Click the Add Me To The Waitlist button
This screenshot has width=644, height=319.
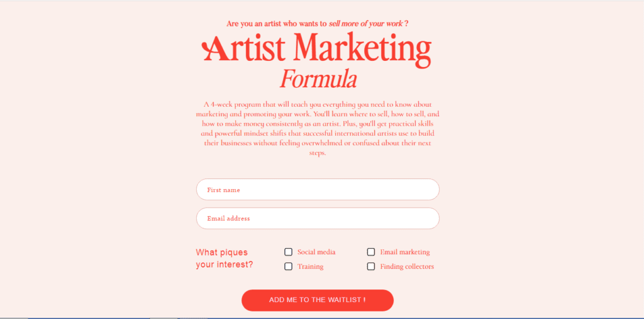[x=318, y=300]
